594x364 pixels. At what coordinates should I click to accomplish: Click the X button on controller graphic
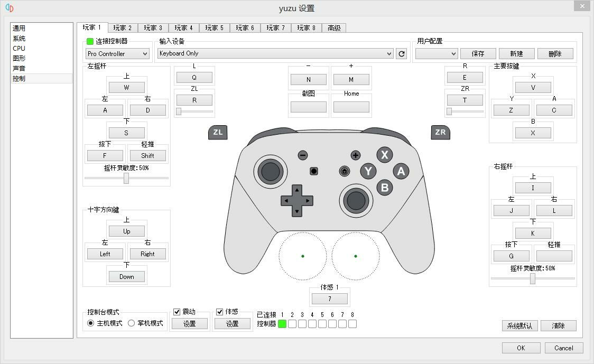[384, 155]
